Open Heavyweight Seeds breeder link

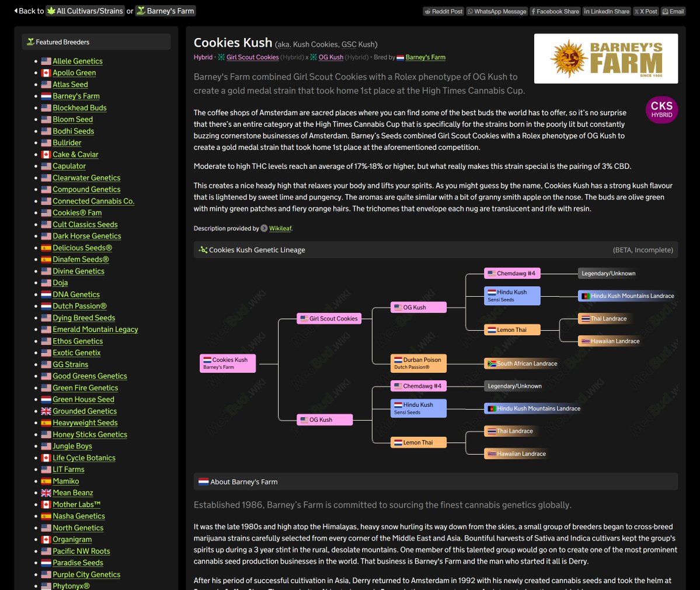point(85,422)
